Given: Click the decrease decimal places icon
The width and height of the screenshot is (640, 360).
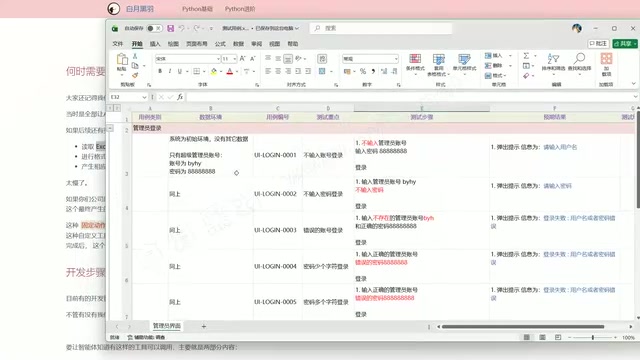Looking at the screenshot, I should tap(394, 71).
